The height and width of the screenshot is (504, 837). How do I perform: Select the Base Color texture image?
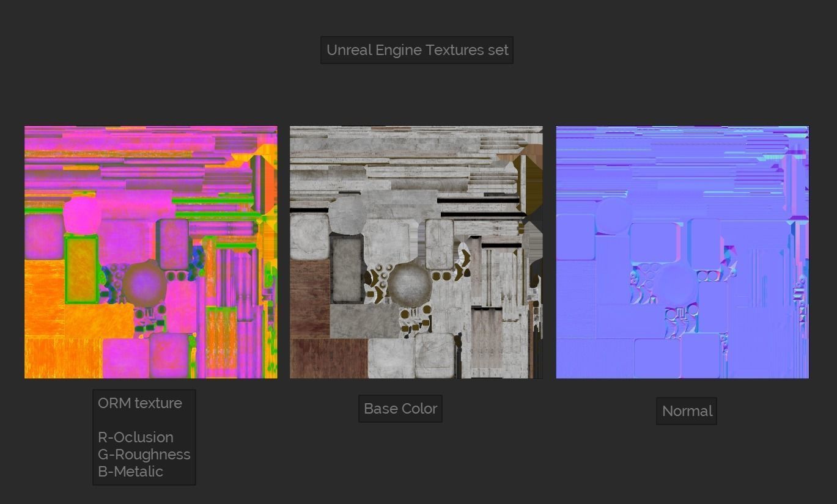(416, 252)
